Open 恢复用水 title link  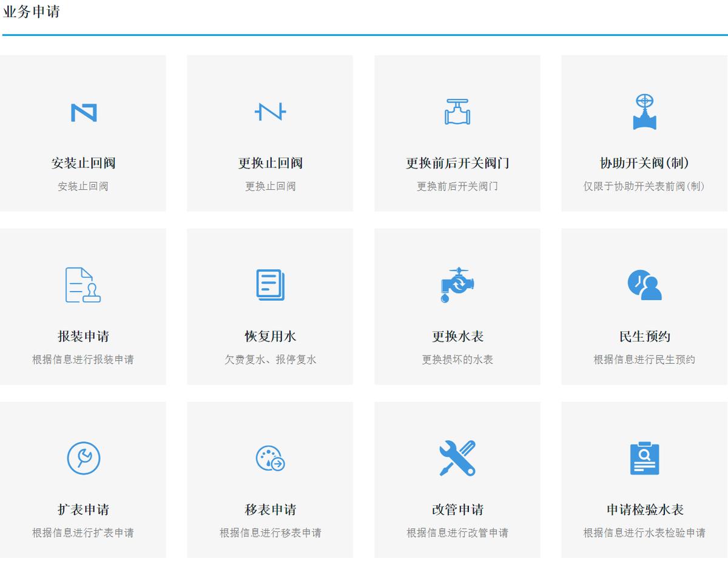click(270, 337)
